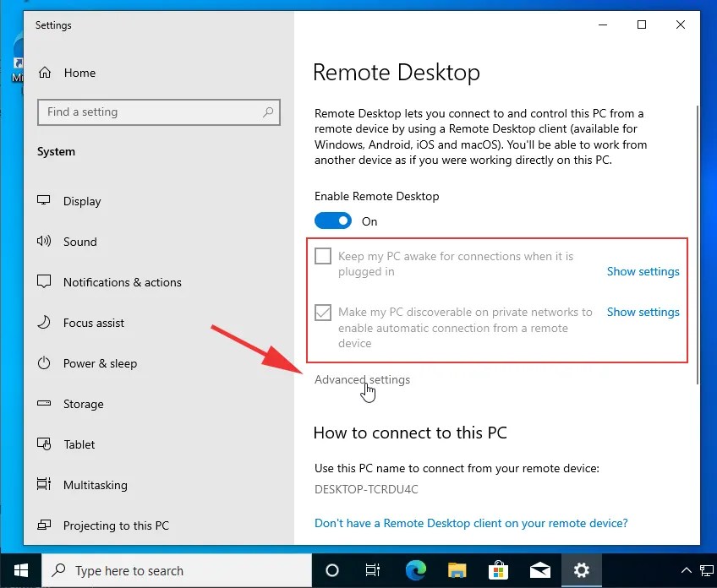Close the Settings window
The height and width of the screenshot is (588, 717).
coord(681,24)
